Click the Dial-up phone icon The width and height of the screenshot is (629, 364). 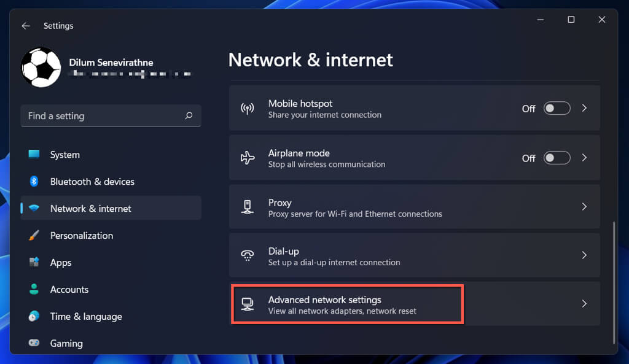[248, 256]
